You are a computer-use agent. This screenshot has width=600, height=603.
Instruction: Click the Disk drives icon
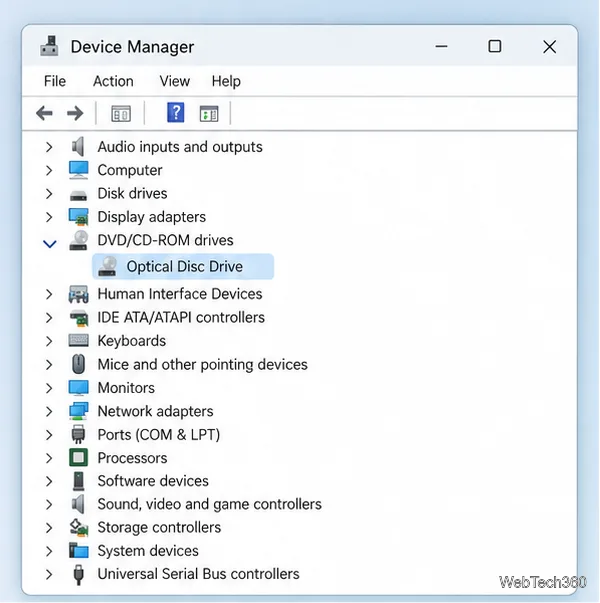78,196
